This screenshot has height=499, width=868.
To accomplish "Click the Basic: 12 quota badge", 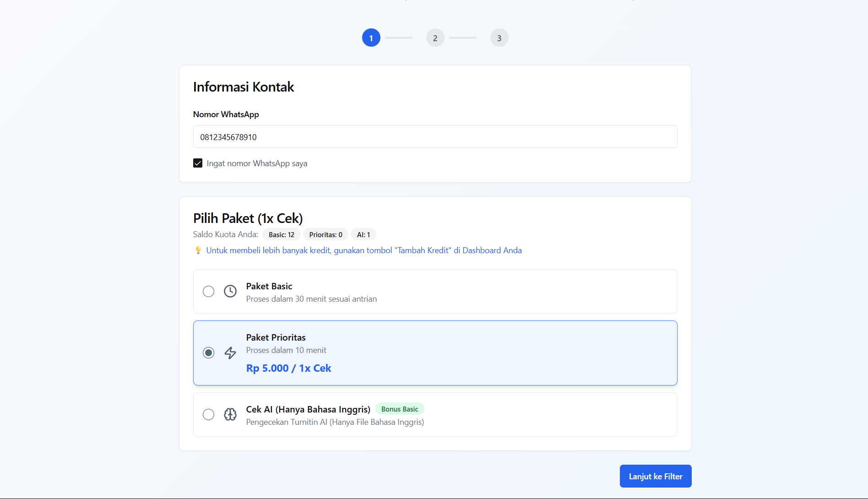I will click(x=281, y=235).
